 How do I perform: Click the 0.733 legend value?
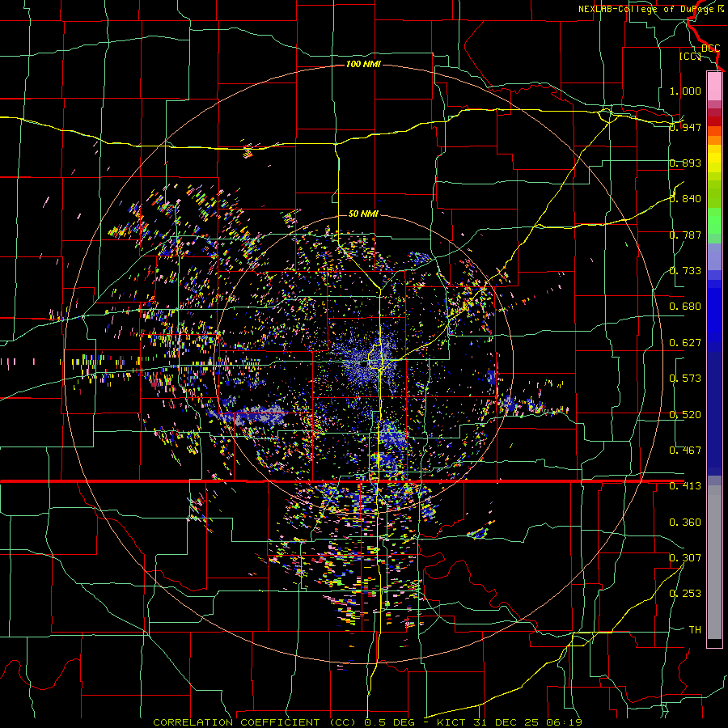click(685, 271)
